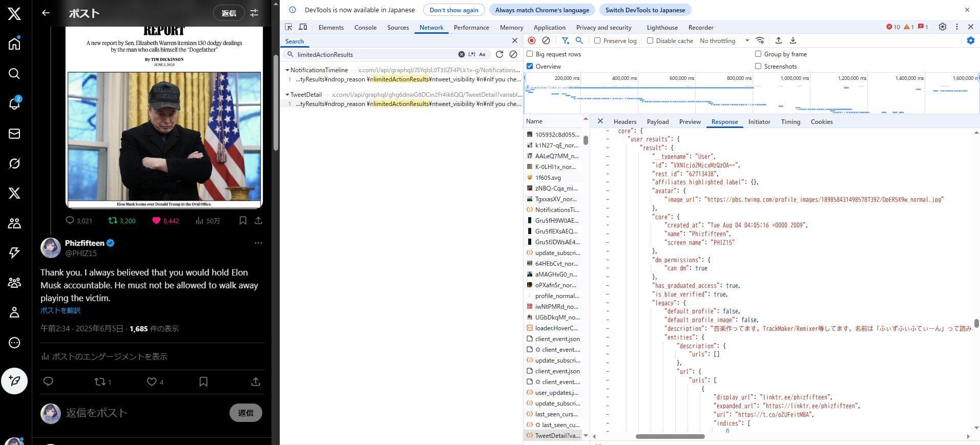Check Big request rows option

530,54
